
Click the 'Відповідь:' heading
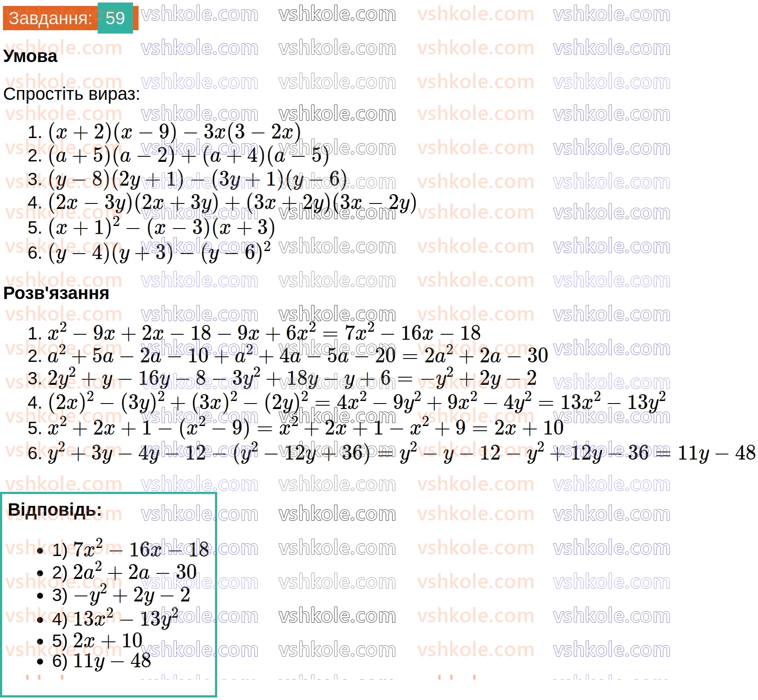pos(55,510)
